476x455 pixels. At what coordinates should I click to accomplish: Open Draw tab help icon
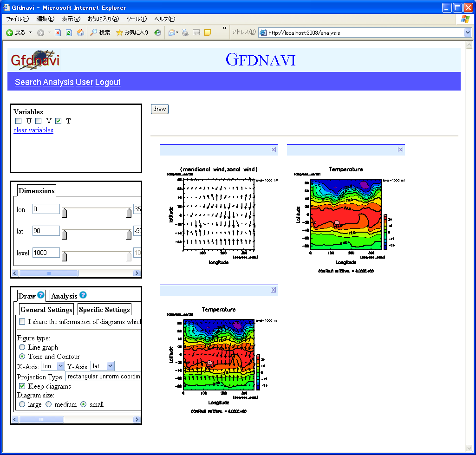click(41, 295)
